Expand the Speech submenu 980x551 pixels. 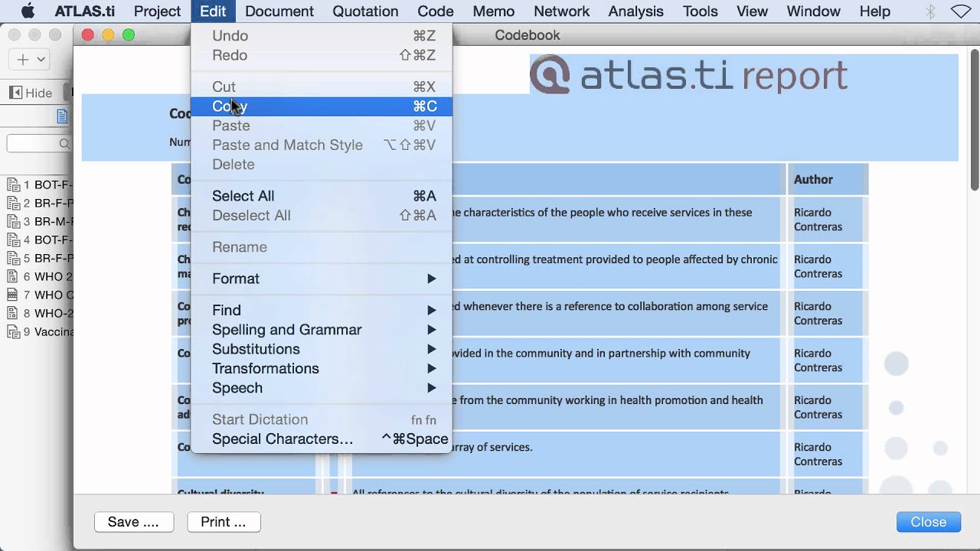[x=322, y=388]
